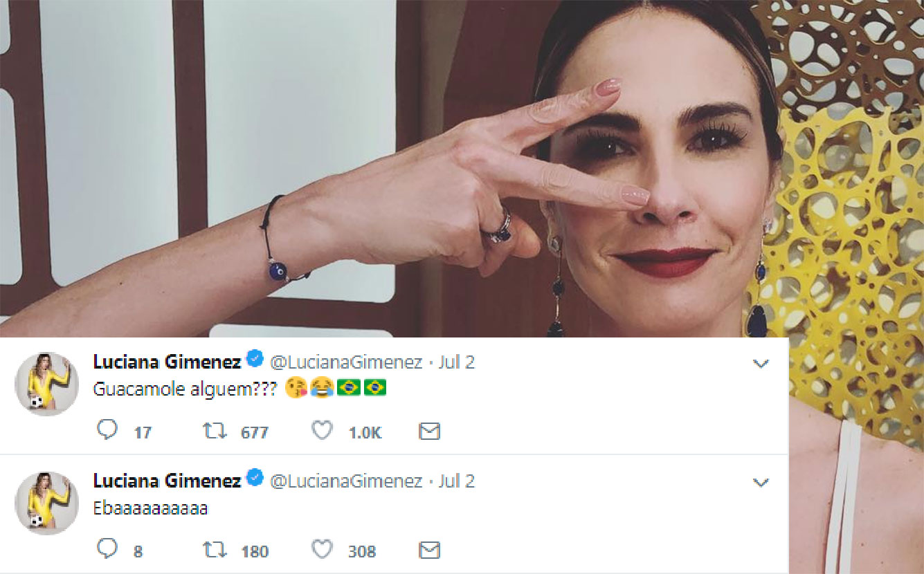
Task: Expand options chevron on Guacamole tweet
Action: pos(761,363)
